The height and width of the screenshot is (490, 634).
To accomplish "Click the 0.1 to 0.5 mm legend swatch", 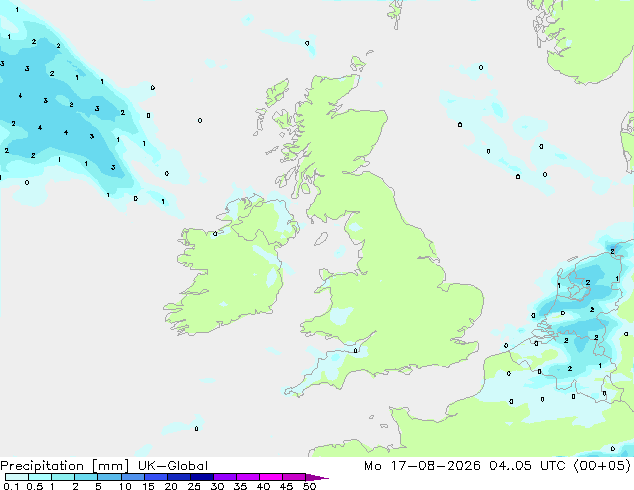I will [x=17, y=477].
